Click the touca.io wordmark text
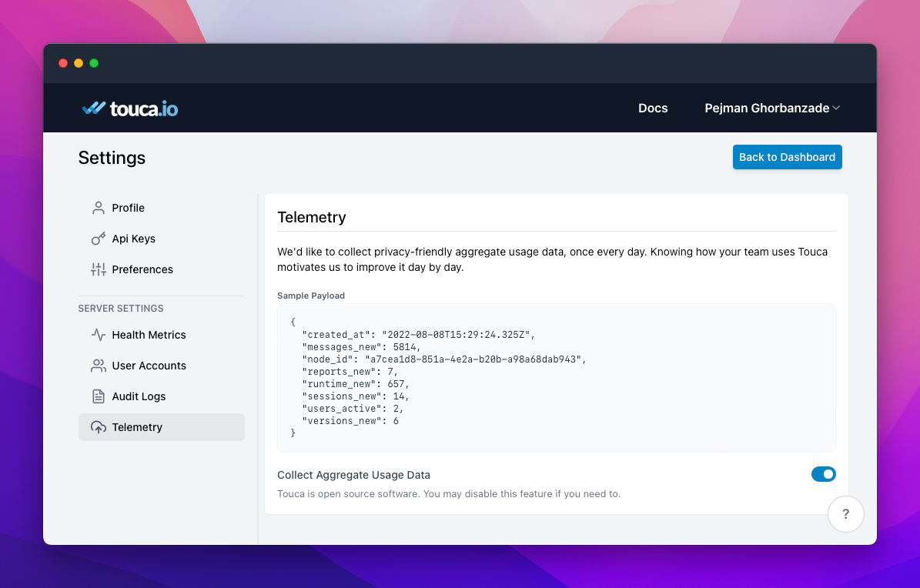Image resolution: width=920 pixels, height=588 pixels. 144,109
